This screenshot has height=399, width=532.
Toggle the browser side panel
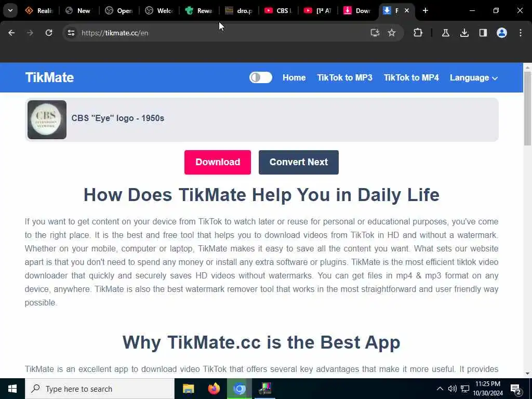click(x=483, y=33)
